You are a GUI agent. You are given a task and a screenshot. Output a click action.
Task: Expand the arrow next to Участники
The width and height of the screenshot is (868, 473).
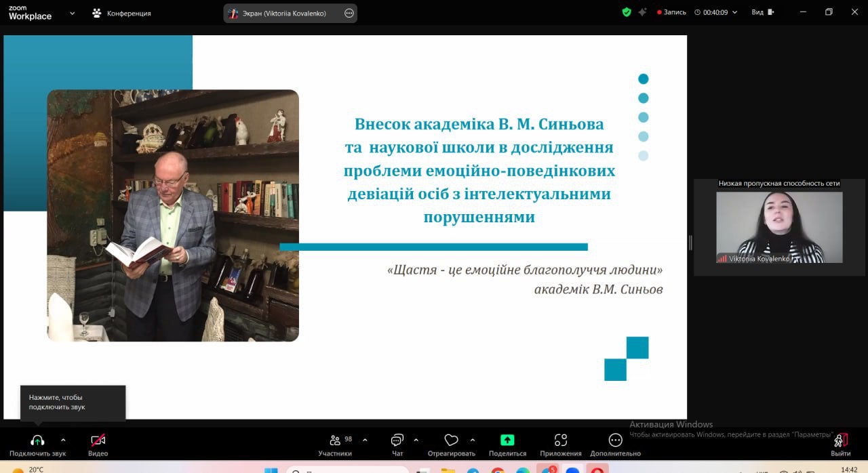[x=365, y=439]
